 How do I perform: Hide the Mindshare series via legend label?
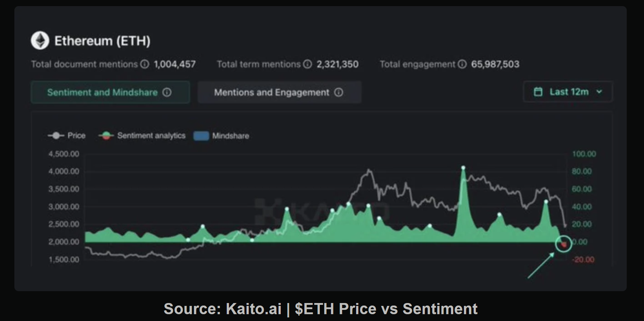(230, 136)
